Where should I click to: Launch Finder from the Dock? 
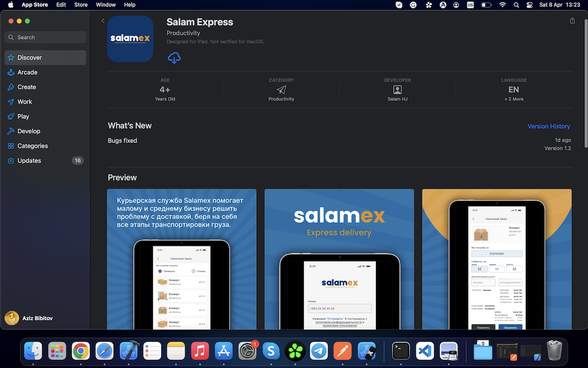coord(33,351)
